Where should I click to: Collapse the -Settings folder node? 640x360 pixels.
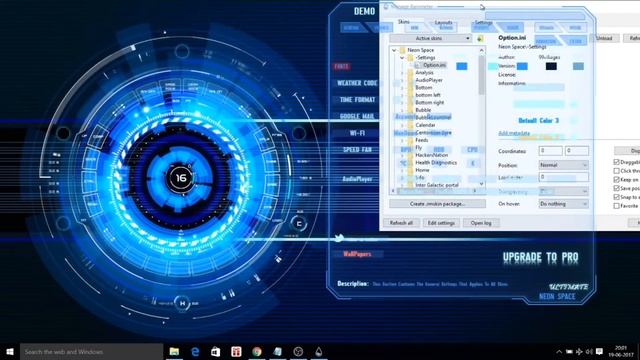[402, 58]
